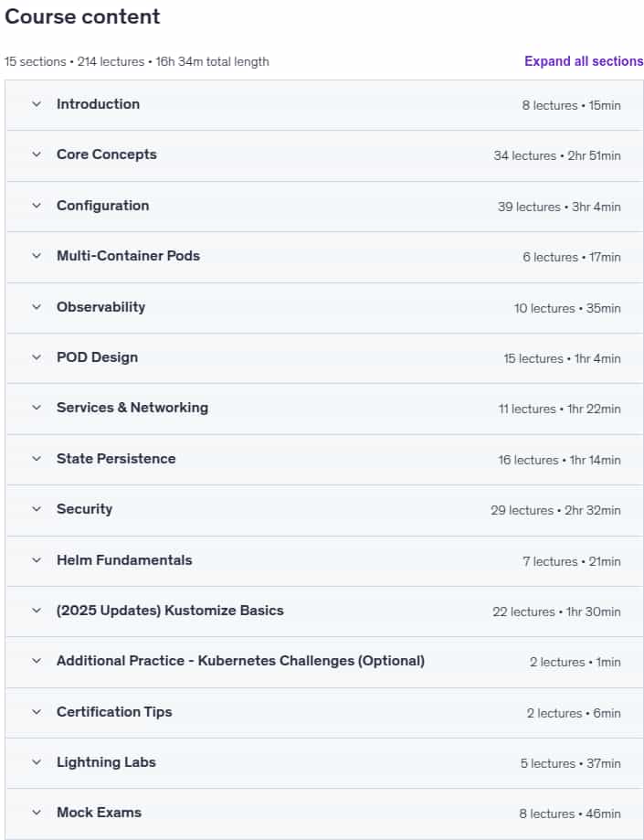
Task: Click the Configuration section title
Action: pos(103,206)
